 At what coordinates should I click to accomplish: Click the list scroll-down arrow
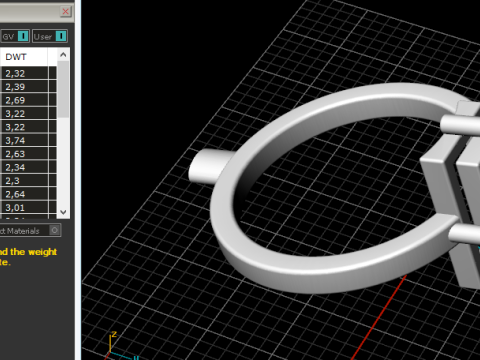click(x=63, y=212)
